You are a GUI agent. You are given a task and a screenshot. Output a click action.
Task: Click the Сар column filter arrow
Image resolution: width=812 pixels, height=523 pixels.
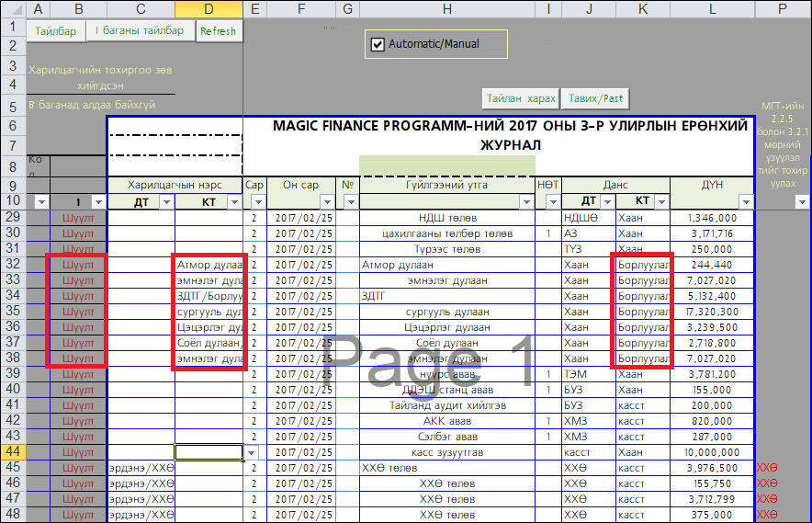(x=257, y=202)
